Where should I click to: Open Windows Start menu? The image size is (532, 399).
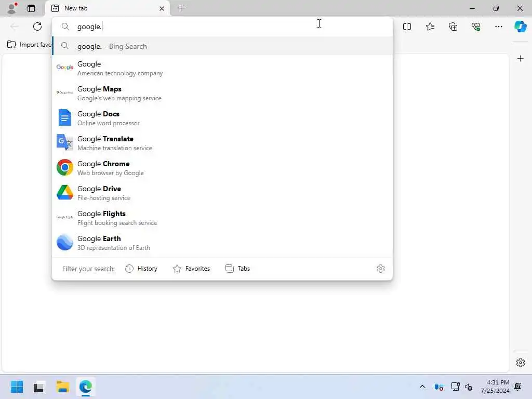coord(17,387)
